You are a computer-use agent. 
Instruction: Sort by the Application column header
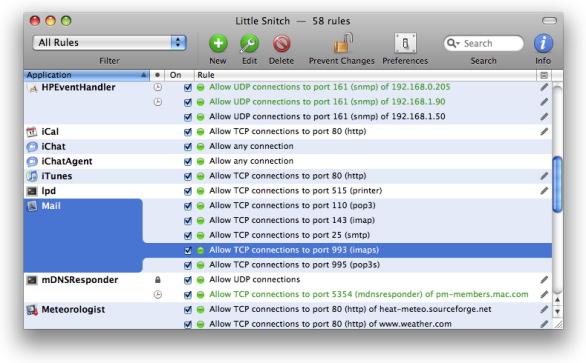(x=87, y=75)
